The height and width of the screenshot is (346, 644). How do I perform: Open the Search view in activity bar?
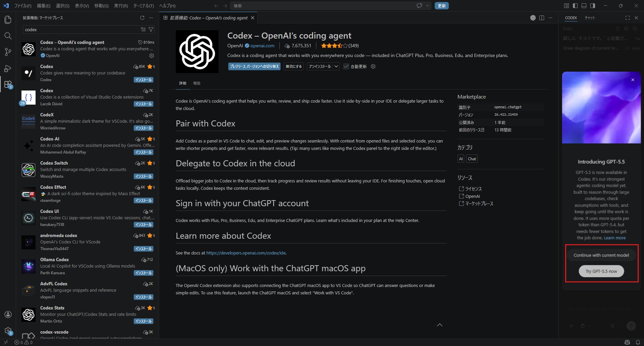tap(8, 36)
